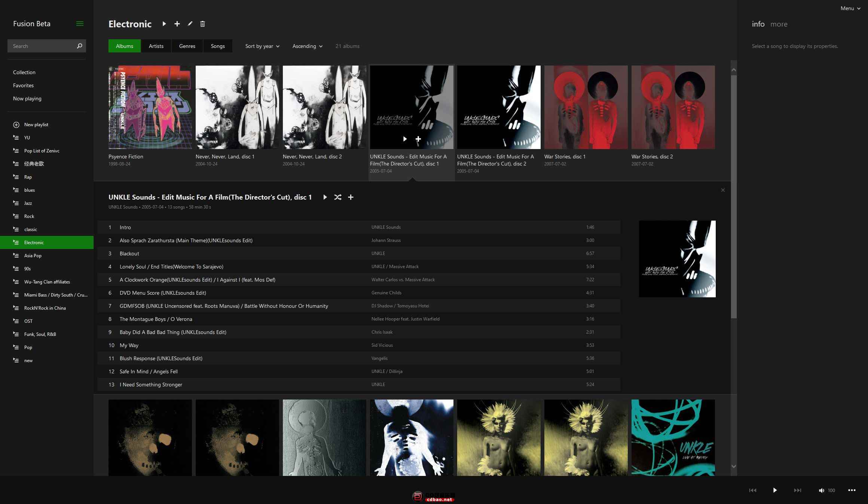This screenshot has height=504, width=868.
Task: Switch to the Genres tab
Action: [x=187, y=46]
